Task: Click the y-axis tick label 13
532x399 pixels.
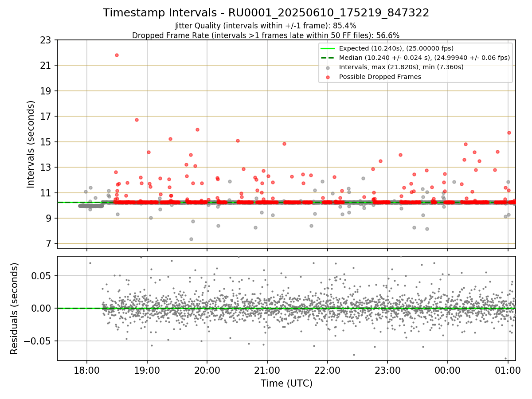Action: [46, 168]
